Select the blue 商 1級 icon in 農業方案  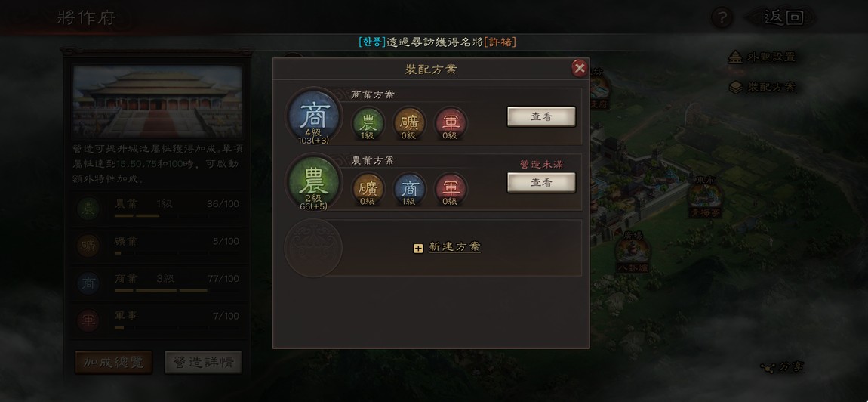point(409,189)
